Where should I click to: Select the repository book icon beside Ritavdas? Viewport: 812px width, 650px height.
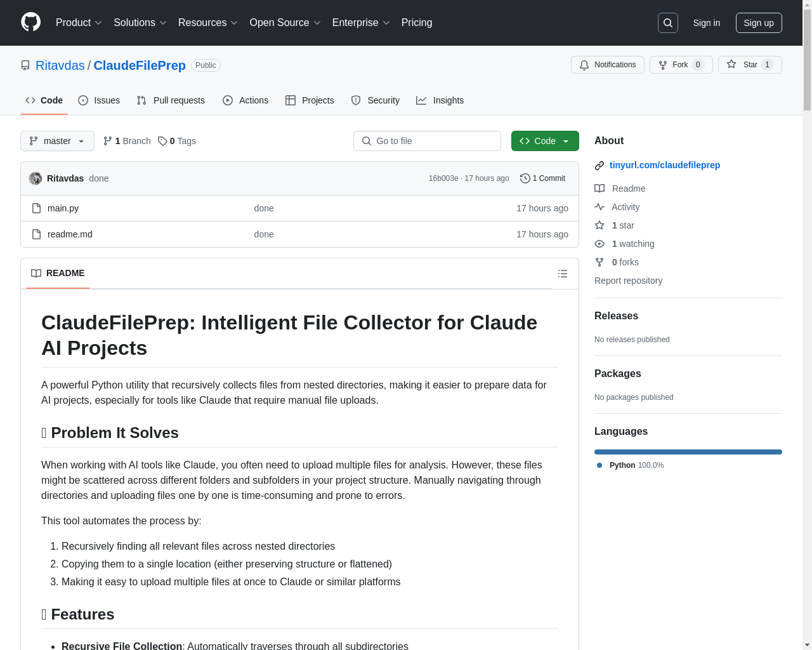click(x=25, y=65)
